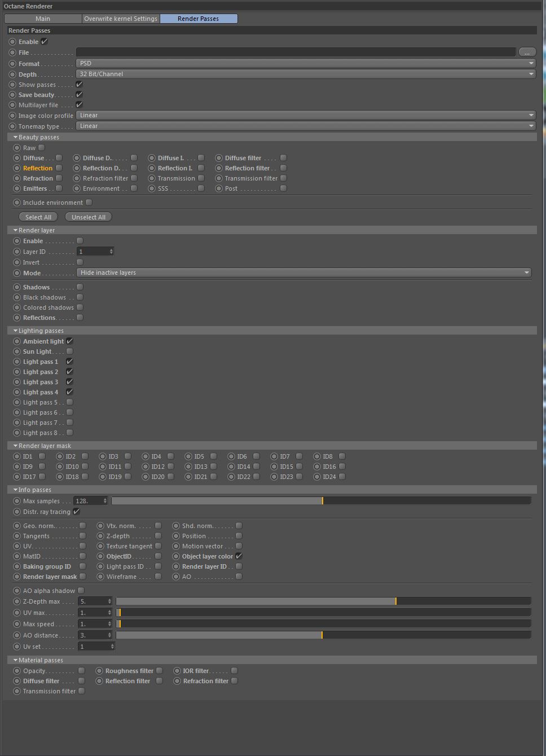546x756 pixels.
Task: Click the animation dot beside Post
Action: click(219, 188)
